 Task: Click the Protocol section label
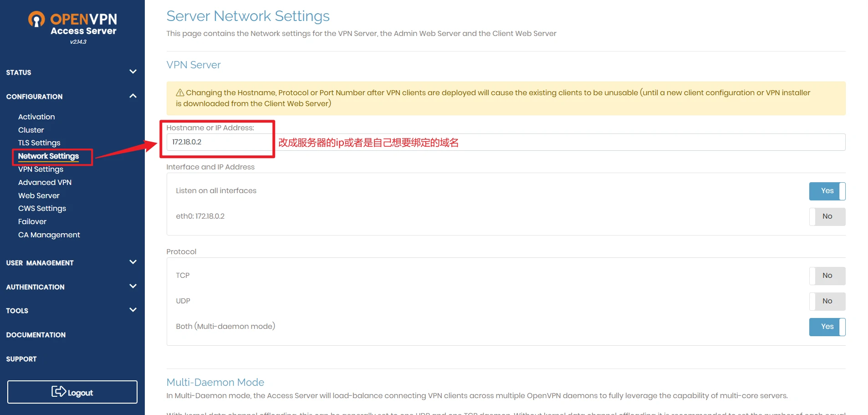181,252
